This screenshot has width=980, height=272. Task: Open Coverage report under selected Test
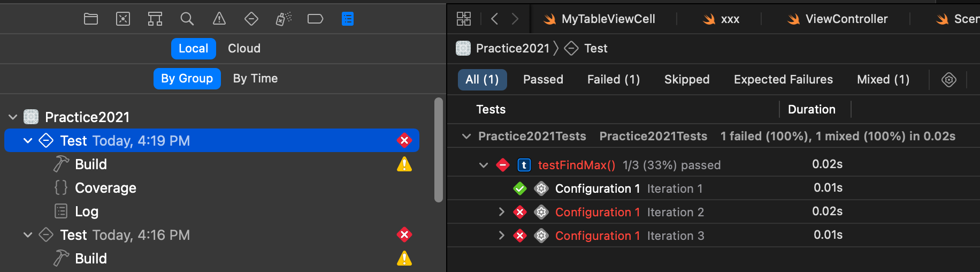coord(105,188)
